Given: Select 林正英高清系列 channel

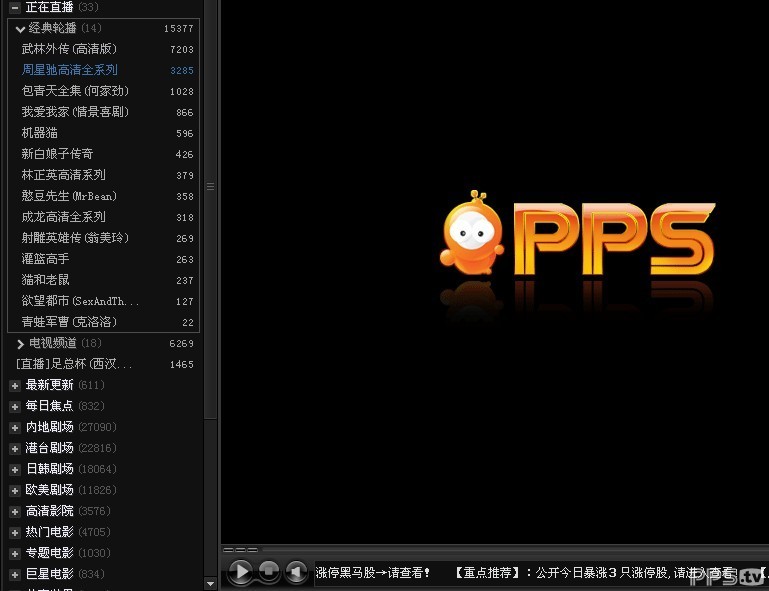Looking at the screenshot, I should pos(103,175).
